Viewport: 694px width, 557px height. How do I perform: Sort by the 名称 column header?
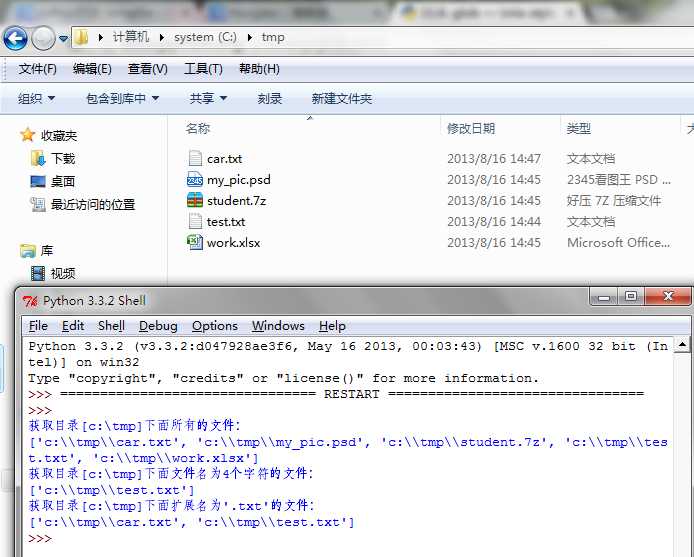coord(197,128)
